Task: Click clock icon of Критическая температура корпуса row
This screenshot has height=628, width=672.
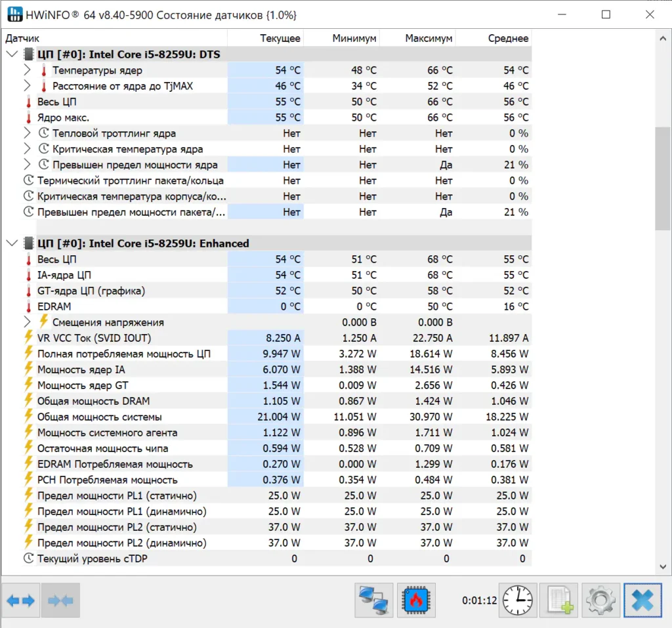Action: click(28, 196)
